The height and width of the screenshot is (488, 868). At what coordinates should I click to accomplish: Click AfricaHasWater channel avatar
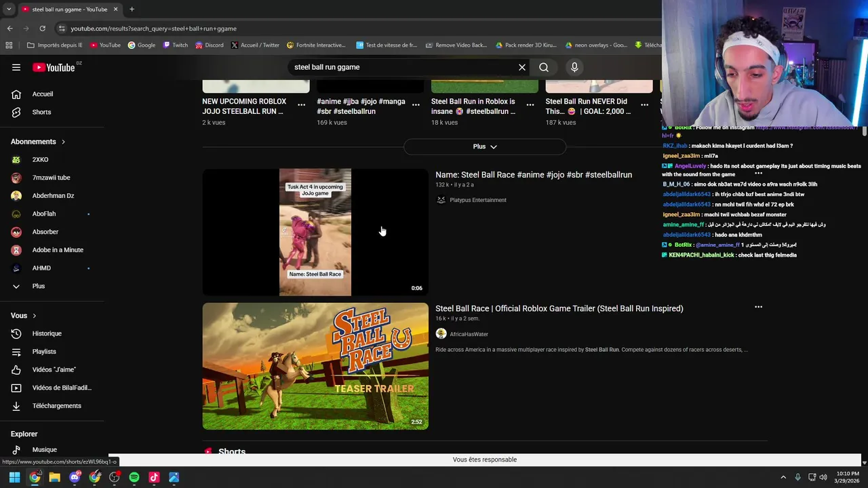441,334
